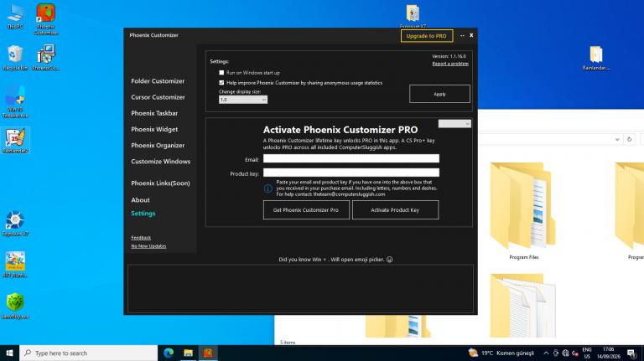
Task: Uncheck anonymous usage statistics sharing
Action: coord(221,82)
